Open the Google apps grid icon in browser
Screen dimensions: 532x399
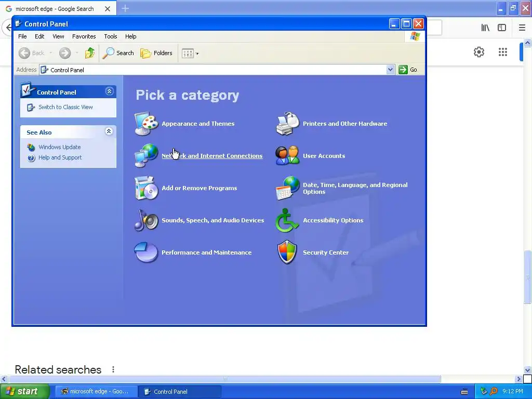(503, 52)
